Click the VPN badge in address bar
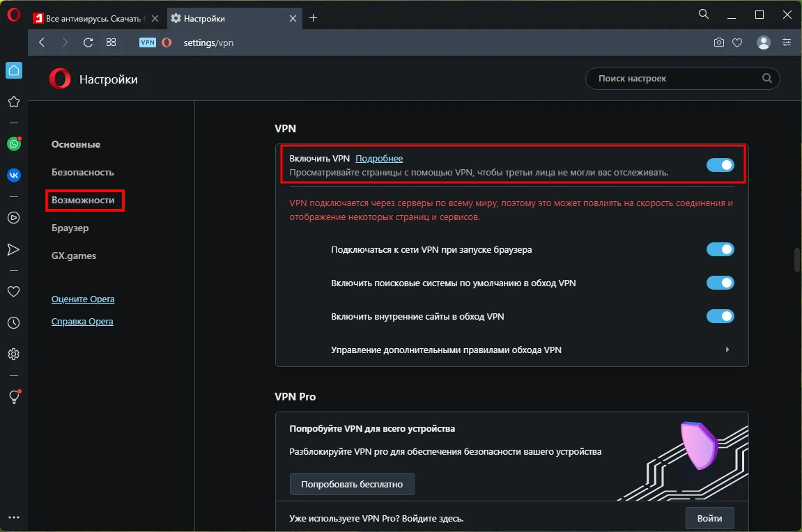The image size is (802, 532). (x=148, y=42)
